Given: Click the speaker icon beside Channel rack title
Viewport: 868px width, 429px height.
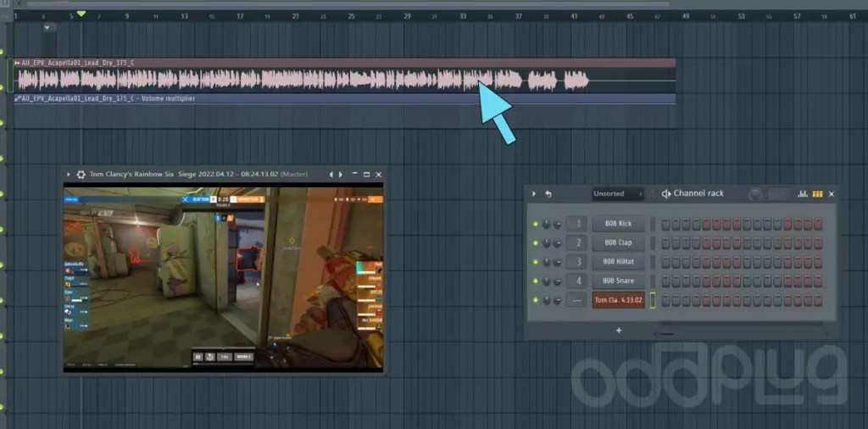Looking at the screenshot, I should click(x=666, y=194).
